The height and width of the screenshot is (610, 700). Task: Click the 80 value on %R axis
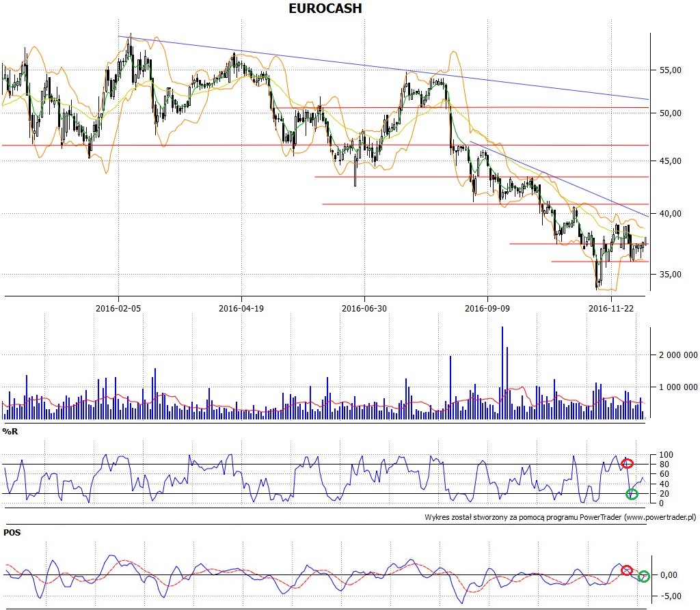click(x=664, y=465)
